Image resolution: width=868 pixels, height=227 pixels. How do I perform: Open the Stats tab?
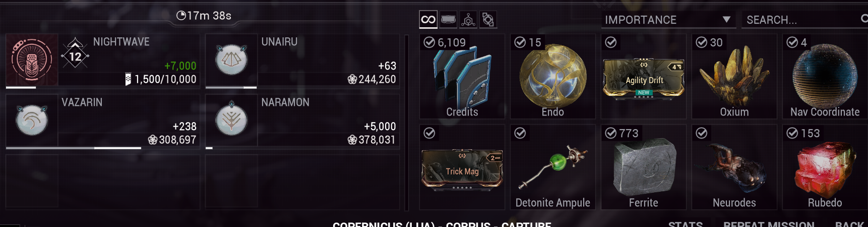click(686, 224)
